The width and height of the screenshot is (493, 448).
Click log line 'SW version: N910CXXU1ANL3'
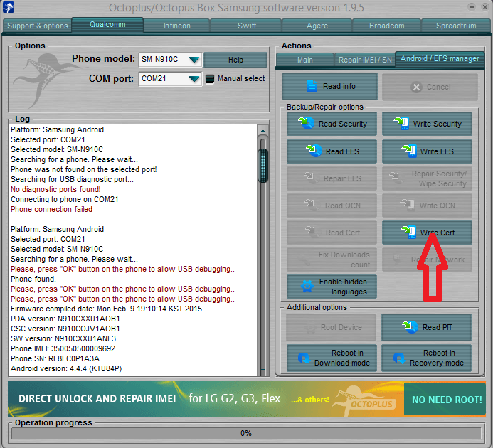coord(63,338)
